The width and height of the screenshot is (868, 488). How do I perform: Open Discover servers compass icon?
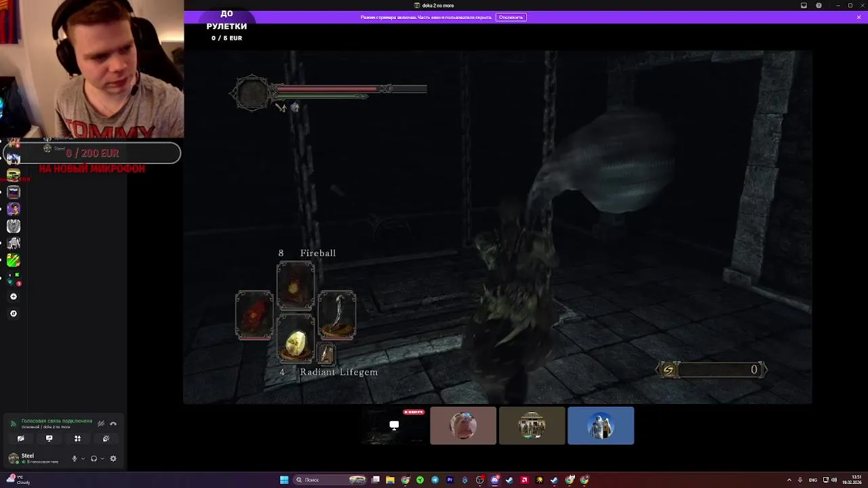[14, 313]
